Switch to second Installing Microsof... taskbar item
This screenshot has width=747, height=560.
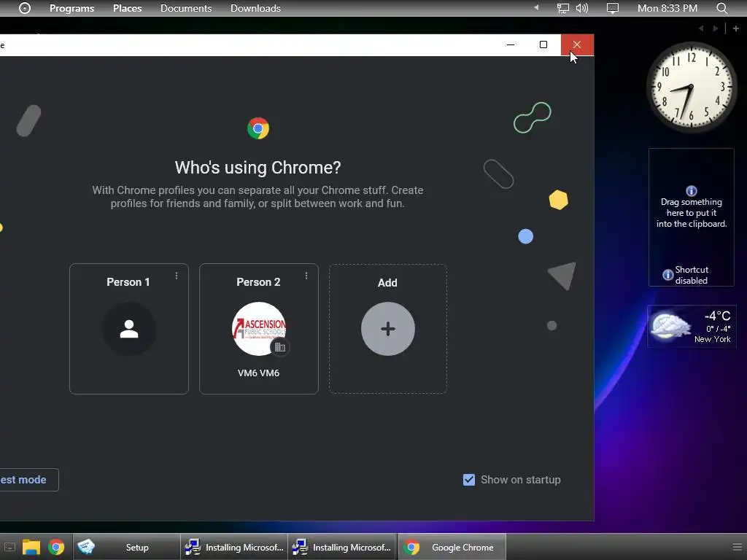(342, 547)
